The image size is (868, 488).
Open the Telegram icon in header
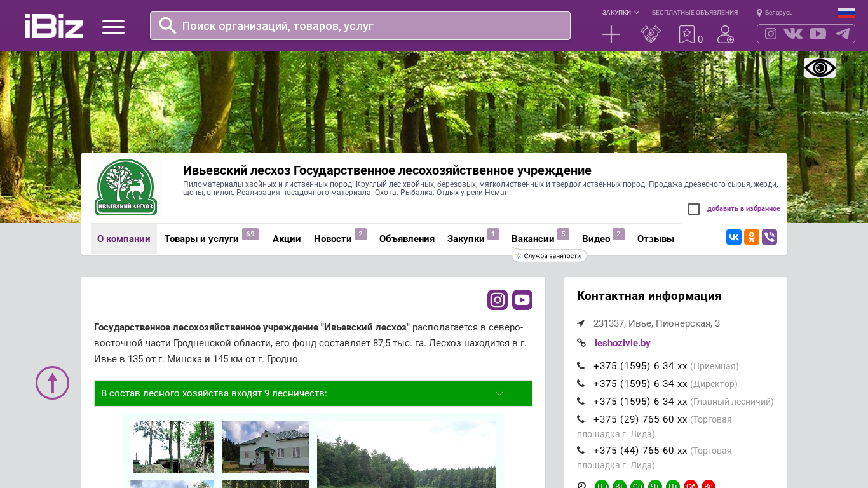click(843, 34)
